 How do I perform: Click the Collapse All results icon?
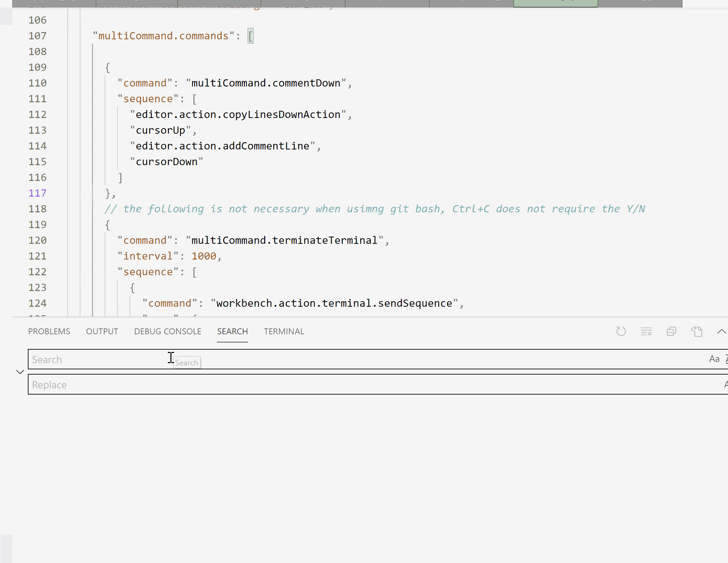(671, 331)
